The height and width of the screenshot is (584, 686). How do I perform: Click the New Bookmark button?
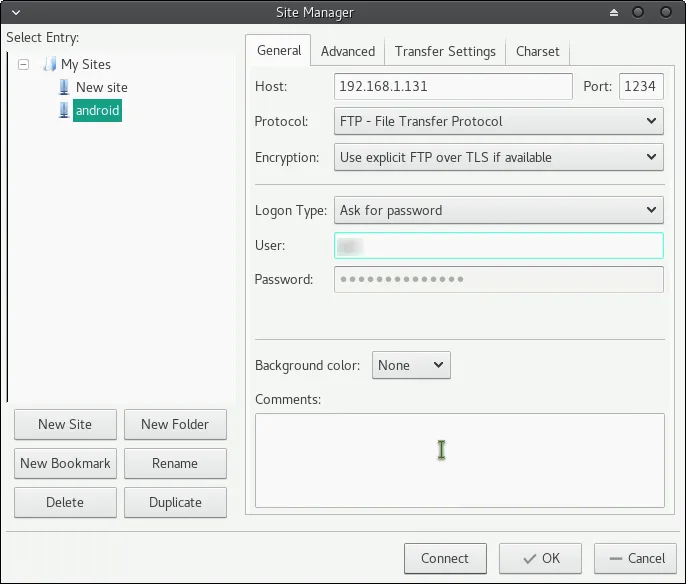[x=65, y=463]
